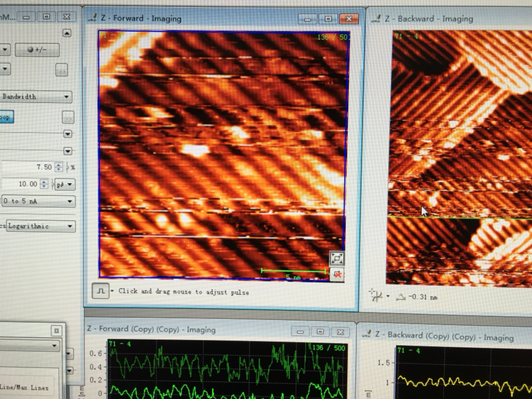
Task: Click the stepper arrows next to 10.00
Action: tap(44, 184)
